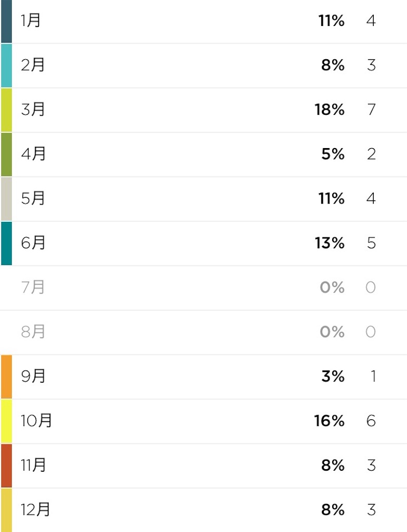Select the lime swatch next to 3月
407x532 pixels.
(x=6, y=110)
